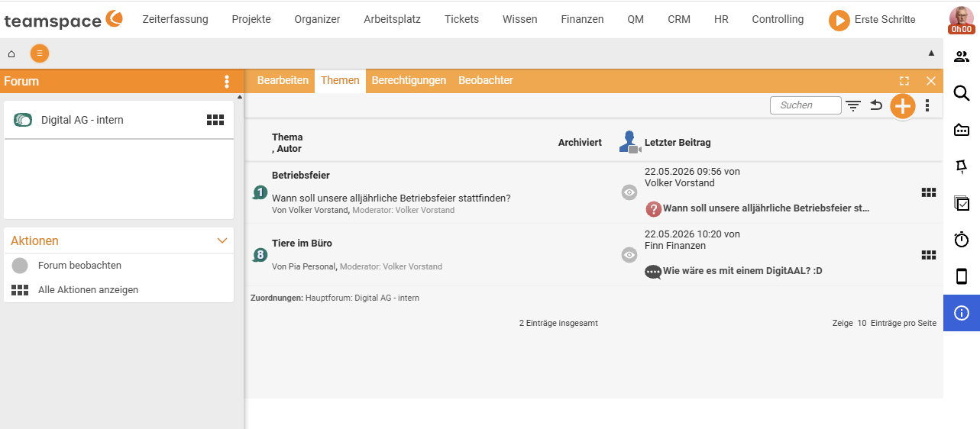Sort by the Thema column header

click(287, 137)
